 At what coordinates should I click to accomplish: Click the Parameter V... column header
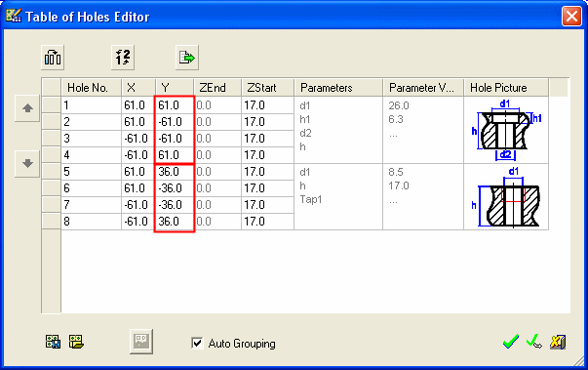pos(423,88)
